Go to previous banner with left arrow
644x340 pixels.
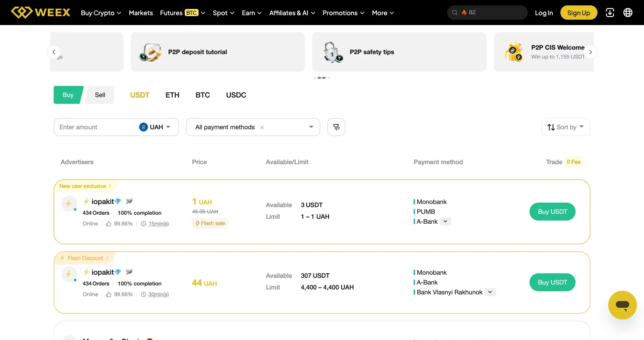click(54, 52)
